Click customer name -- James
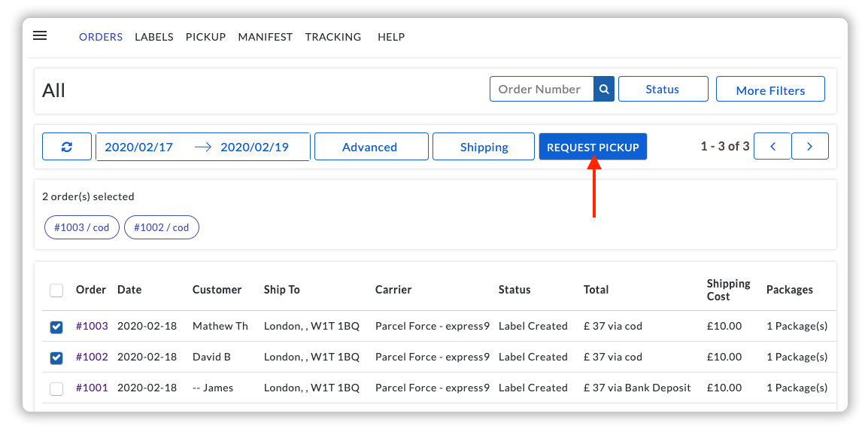The height and width of the screenshot is (432, 868). click(213, 388)
